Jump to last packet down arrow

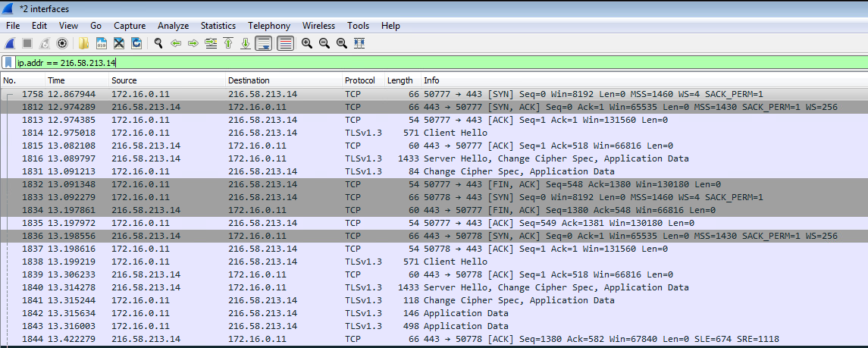pos(246,43)
